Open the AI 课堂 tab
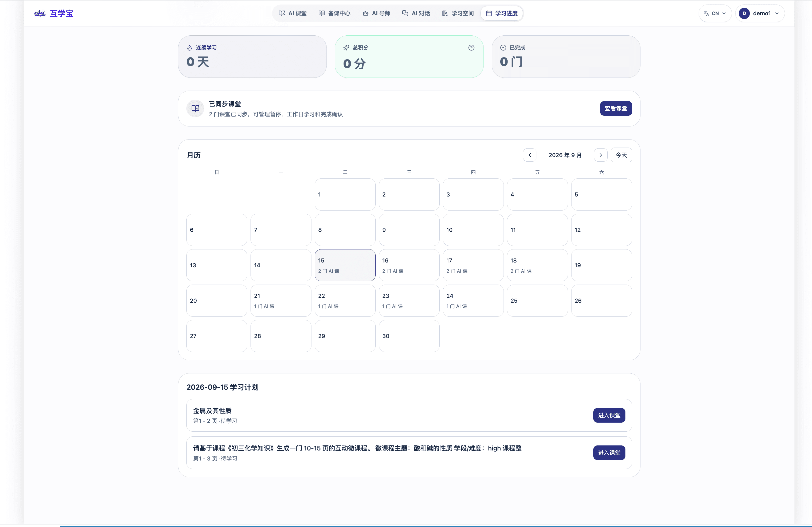Image resolution: width=812 pixels, height=527 pixels. (293, 13)
